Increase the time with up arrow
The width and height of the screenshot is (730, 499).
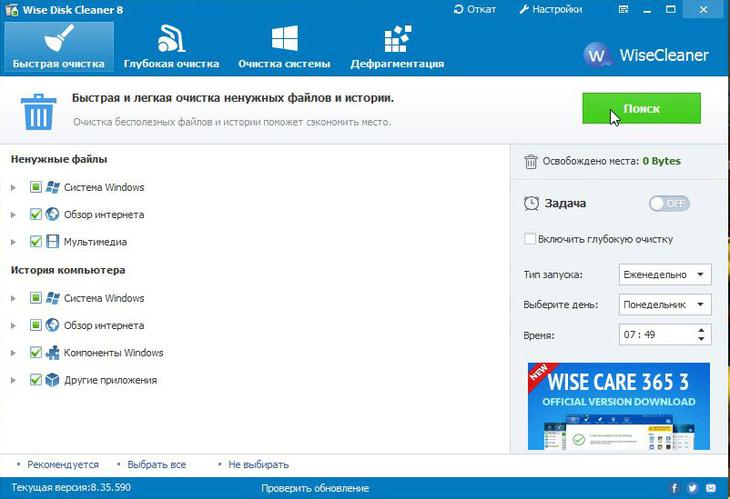(x=701, y=330)
